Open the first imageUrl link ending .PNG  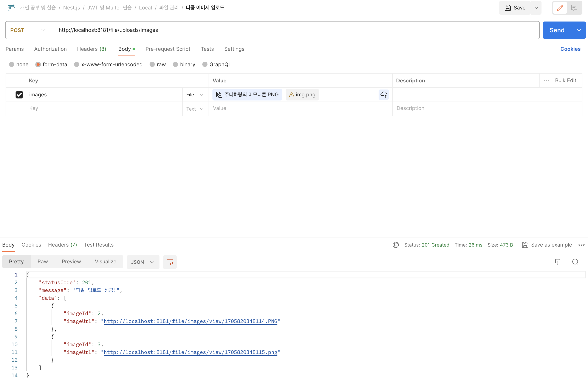[190, 321]
